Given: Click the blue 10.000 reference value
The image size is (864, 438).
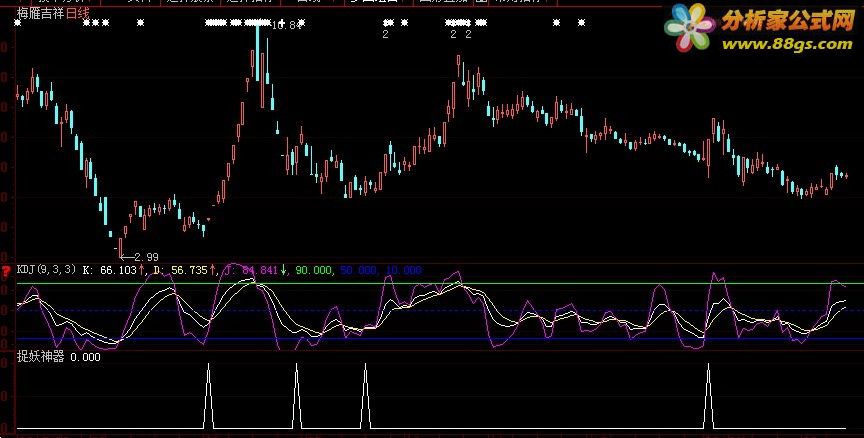Looking at the screenshot, I should point(403,270).
